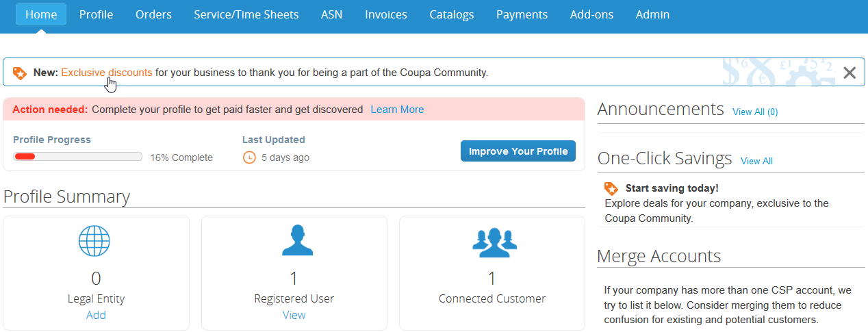Click the tag icon beside Start saving today

(611, 188)
